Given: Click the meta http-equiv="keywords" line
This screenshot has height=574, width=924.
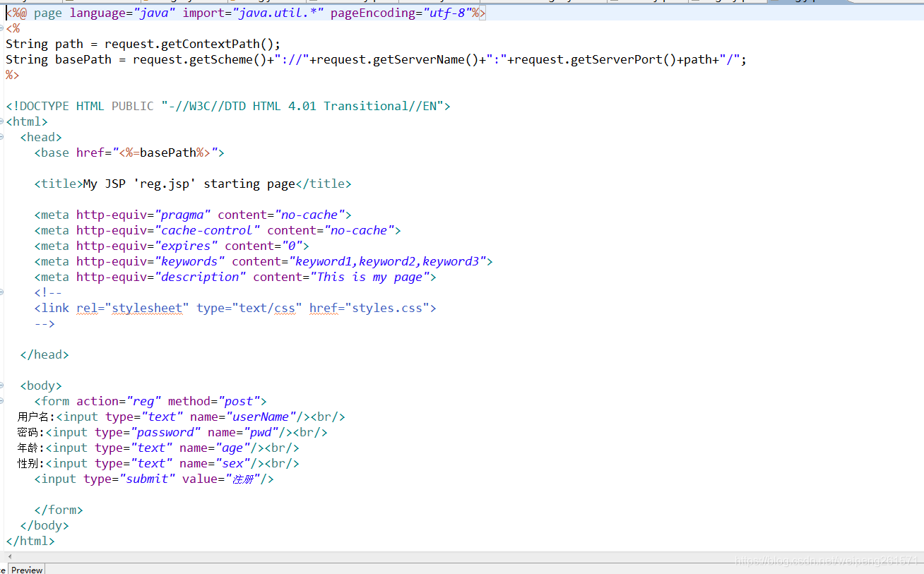Looking at the screenshot, I should click(263, 261).
